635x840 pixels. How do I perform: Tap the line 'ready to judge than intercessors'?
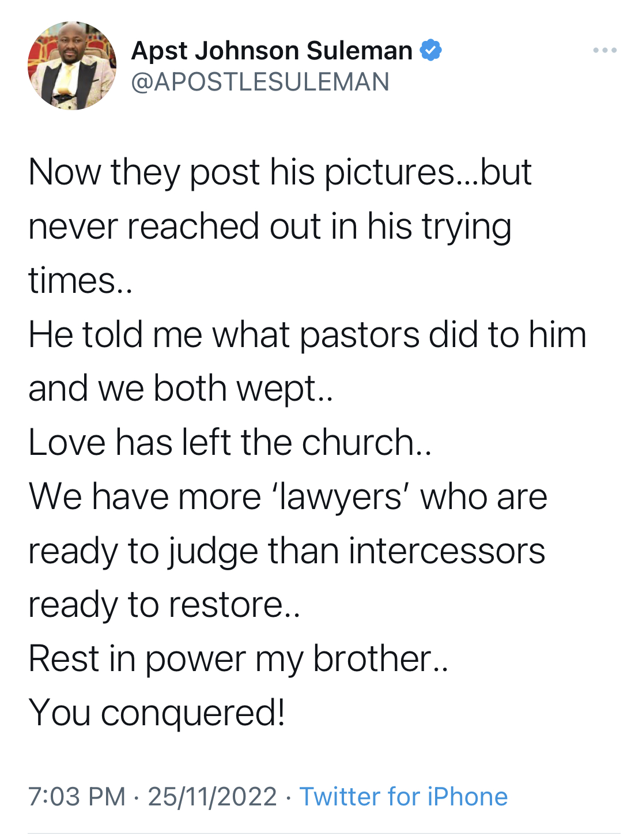click(286, 551)
